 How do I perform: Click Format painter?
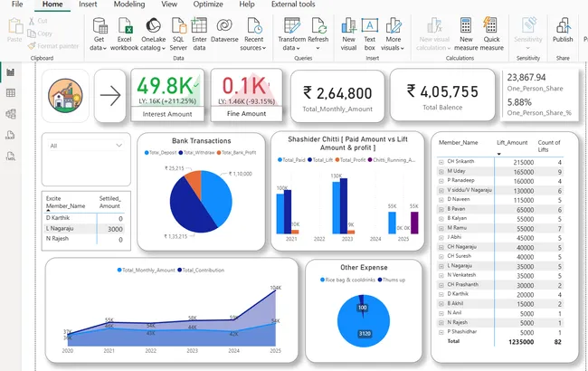[x=53, y=46]
